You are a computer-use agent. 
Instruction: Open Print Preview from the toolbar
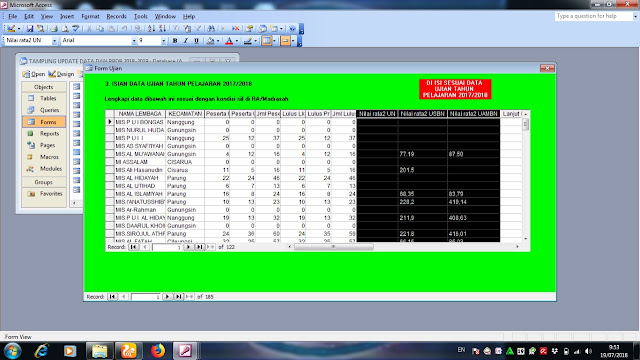[65, 29]
